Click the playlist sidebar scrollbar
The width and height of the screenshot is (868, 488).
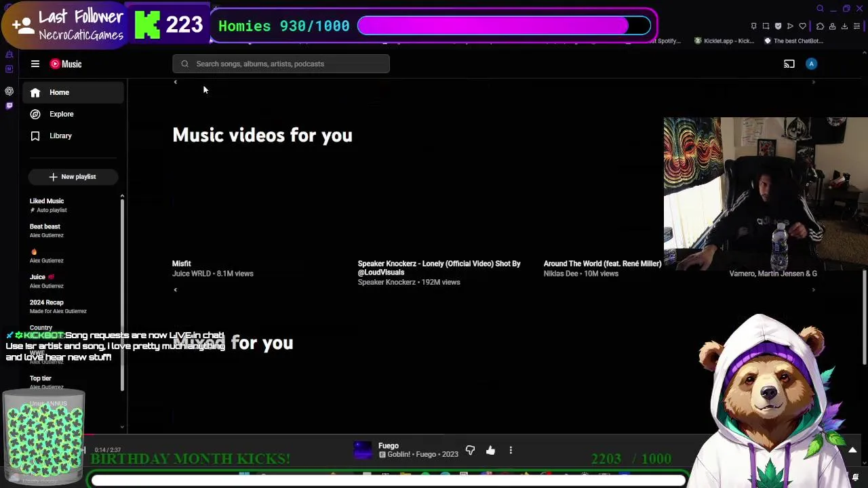click(122, 295)
